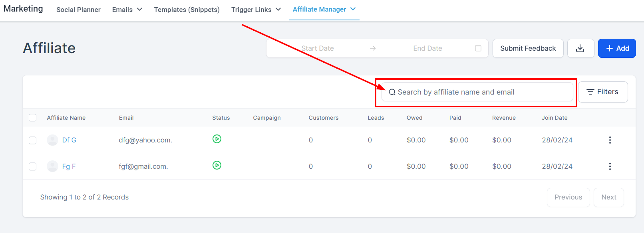
Task: Click the Status column header
Action: coord(221,118)
